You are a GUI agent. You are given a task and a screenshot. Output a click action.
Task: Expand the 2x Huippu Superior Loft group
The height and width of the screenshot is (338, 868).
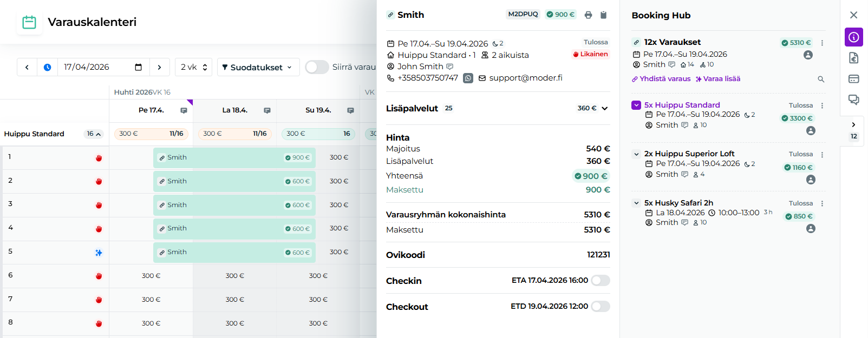coord(636,154)
